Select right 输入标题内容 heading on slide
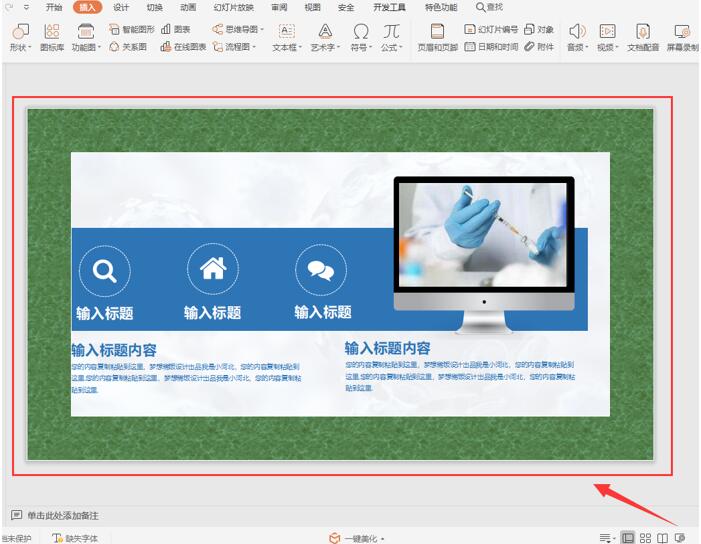The width and height of the screenshot is (701, 544). 388,348
